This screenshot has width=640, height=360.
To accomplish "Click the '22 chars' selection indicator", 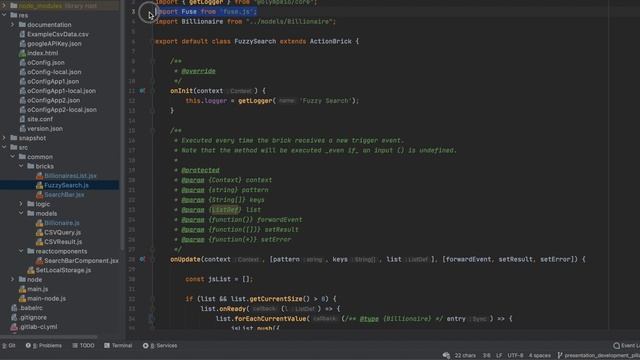I will tap(465, 356).
